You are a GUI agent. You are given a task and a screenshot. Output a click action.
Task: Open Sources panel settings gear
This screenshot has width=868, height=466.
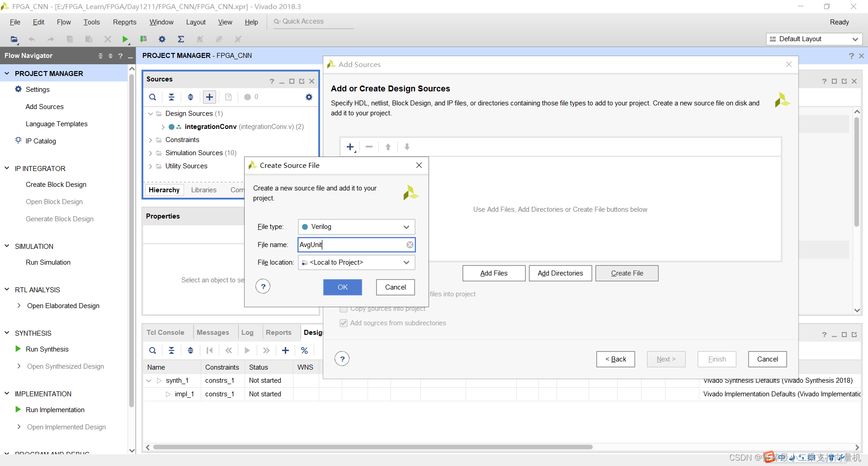[x=309, y=97]
